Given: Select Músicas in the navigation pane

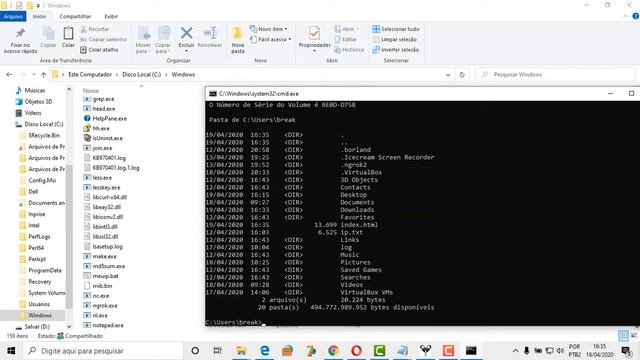Looking at the screenshot, I should [x=35, y=90].
